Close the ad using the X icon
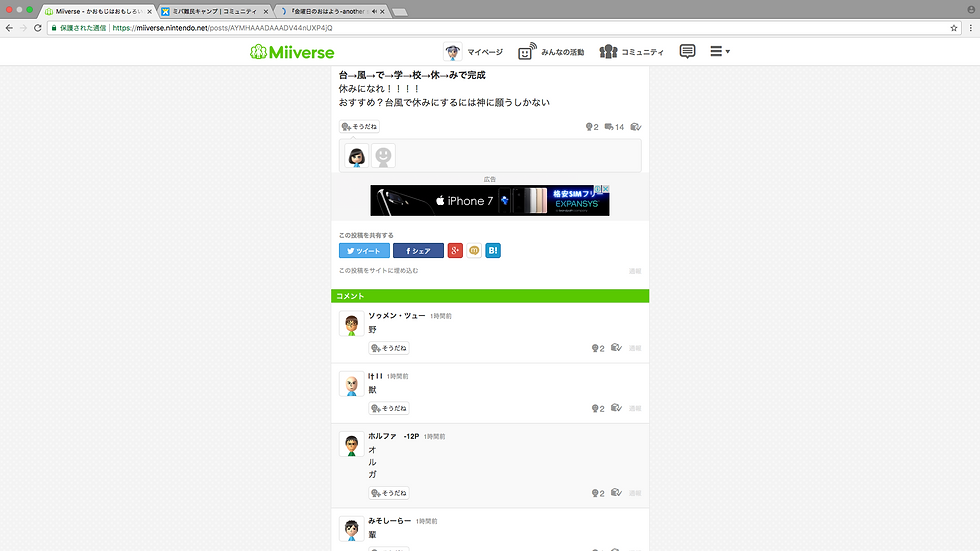 tap(605, 189)
